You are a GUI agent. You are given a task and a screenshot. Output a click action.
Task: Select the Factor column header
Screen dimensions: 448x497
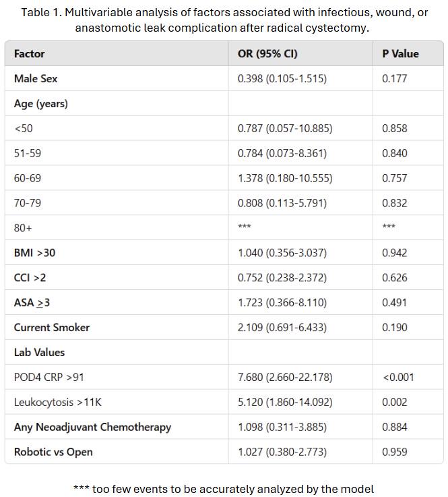tap(30, 54)
